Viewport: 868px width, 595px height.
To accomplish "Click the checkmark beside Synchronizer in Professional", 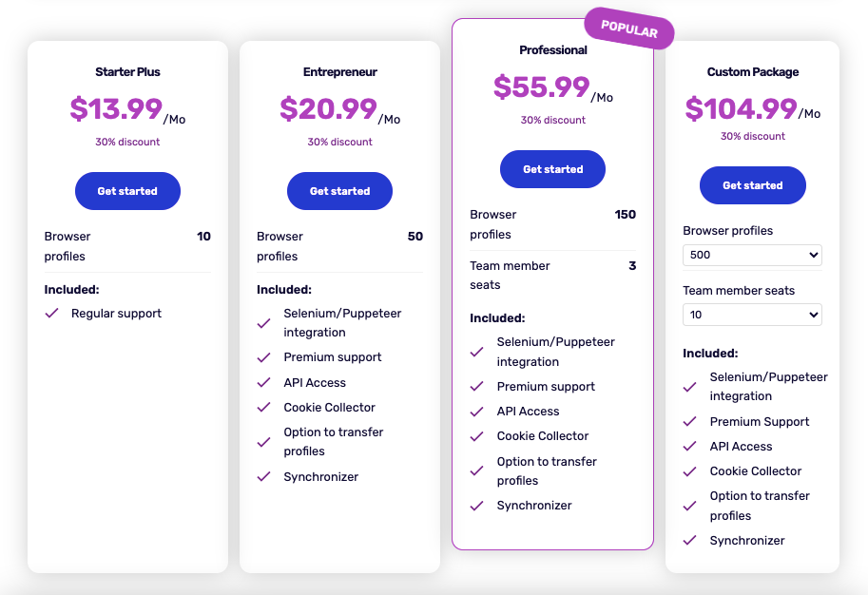I will pos(476,506).
